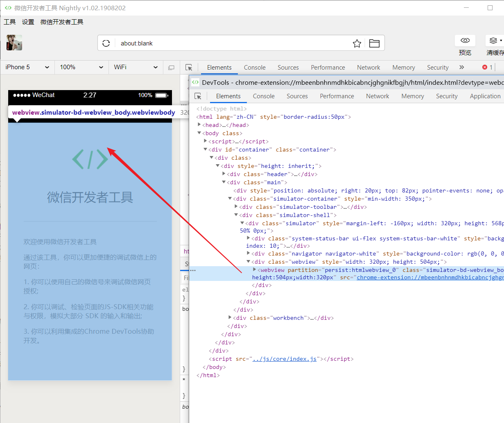Click the inspect element picker in outer DevTools
Image resolution: width=504 pixels, height=423 pixels.
coord(189,68)
